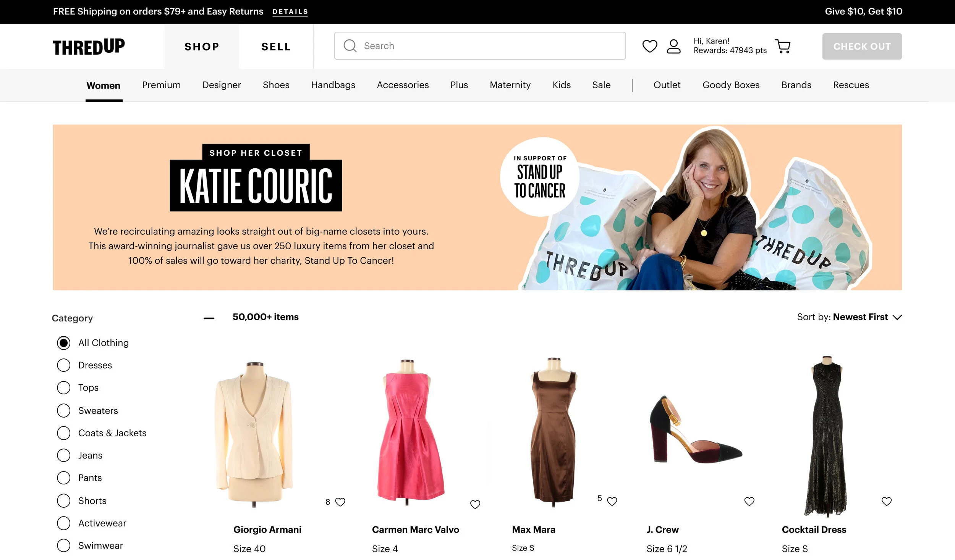Choose Coats & Jackets radio option
Image resolution: width=955 pixels, height=560 pixels.
(64, 433)
